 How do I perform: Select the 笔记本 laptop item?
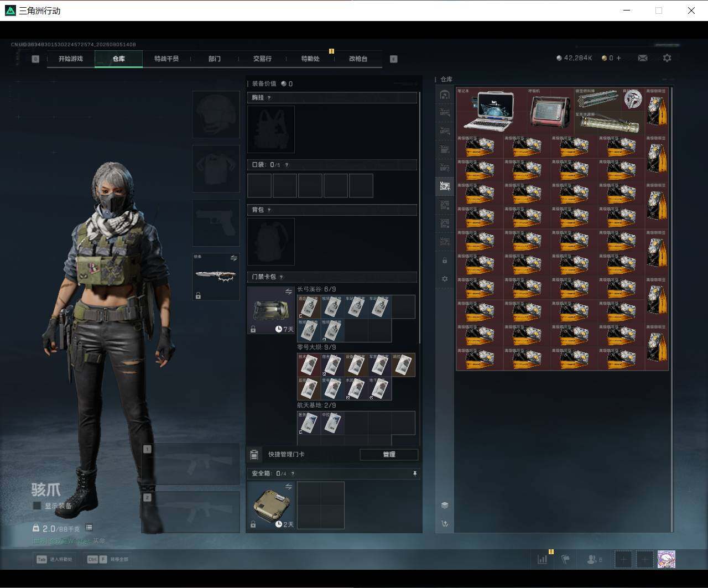point(492,111)
